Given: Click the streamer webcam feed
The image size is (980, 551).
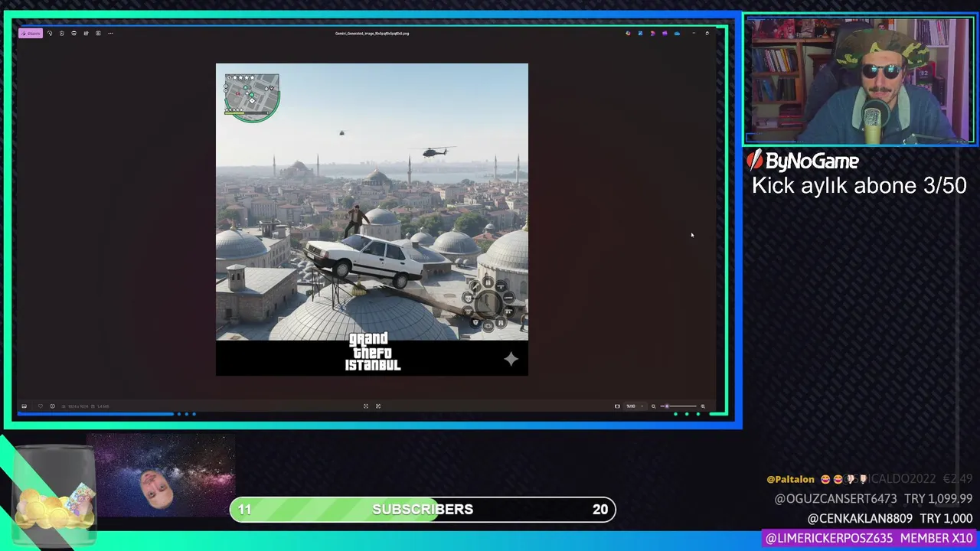Looking at the screenshot, I should click(x=859, y=80).
